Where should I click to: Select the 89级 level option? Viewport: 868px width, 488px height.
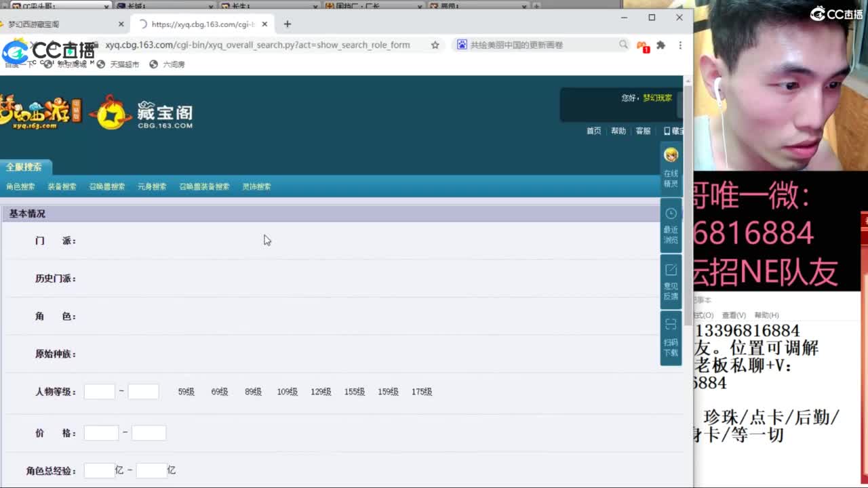point(254,392)
